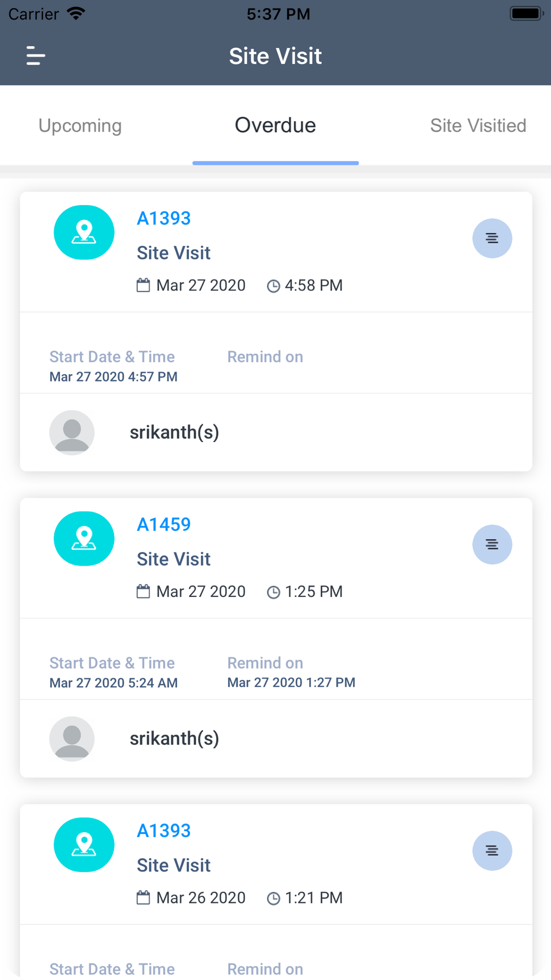This screenshot has width=551, height=980.
Task: Select the Overdue tab
Action: pos(275,125)
